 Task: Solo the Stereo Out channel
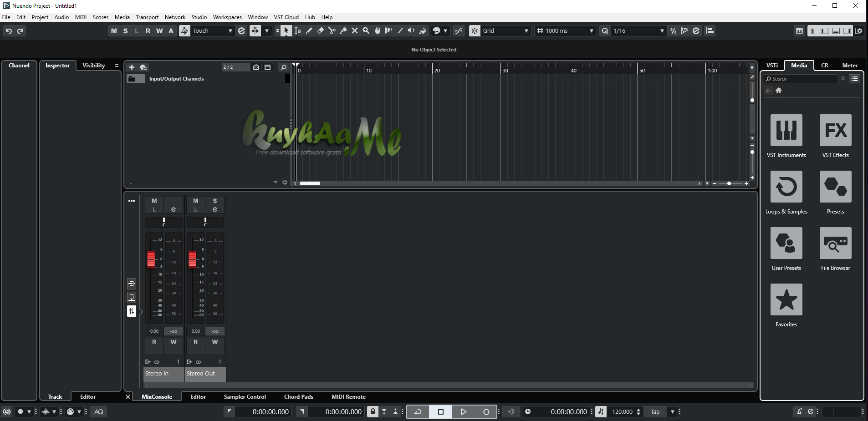point(215,201)
